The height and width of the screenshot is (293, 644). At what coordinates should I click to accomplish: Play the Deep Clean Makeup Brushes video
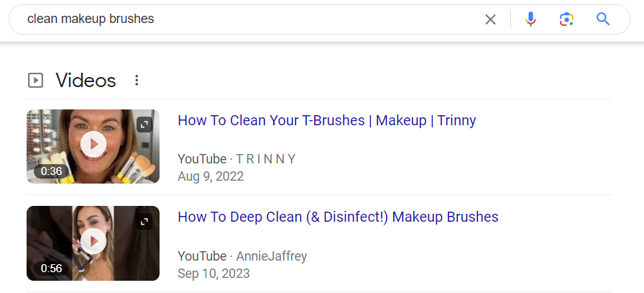pyautogui.click(x=93, y=240)
